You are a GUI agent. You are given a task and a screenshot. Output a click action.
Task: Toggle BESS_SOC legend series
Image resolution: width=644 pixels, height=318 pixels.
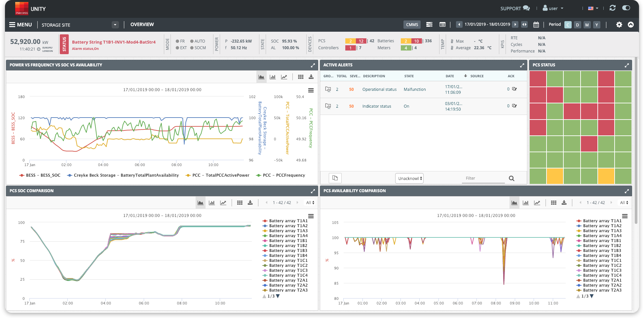coord(40,175)
